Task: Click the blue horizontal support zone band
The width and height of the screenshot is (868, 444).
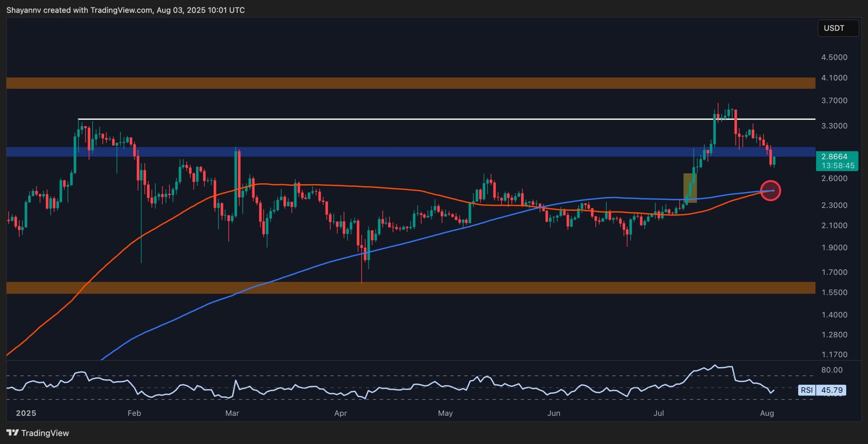Action: click(407, 152)
